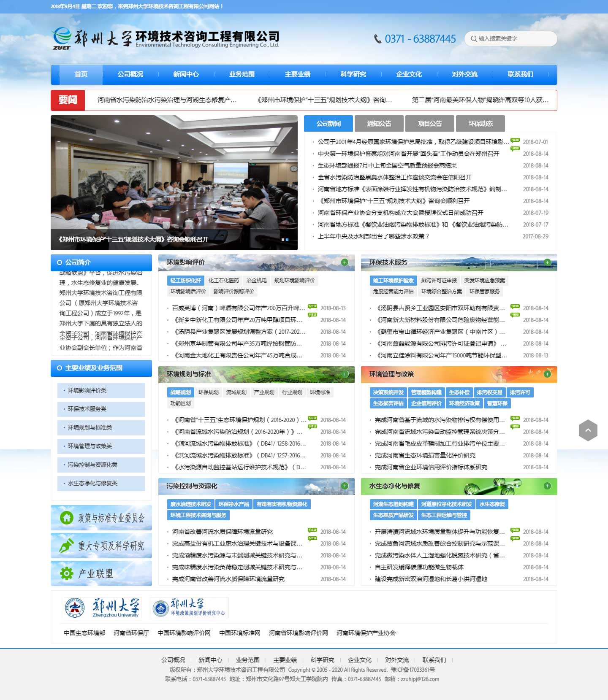Open article 百威英博（河南）啤酒有限公司年产200万百升啤…
Image resolution: width=608 pixels, height=700 pixels.
pyautogui.click(x=239, y=308)
